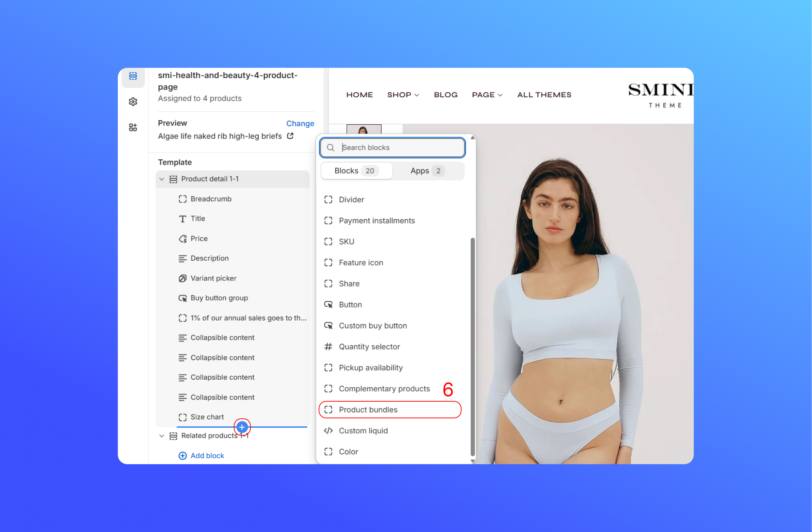812x532 pixels.
Task: Open Theme settings gear icon
Action: (133, 102)
